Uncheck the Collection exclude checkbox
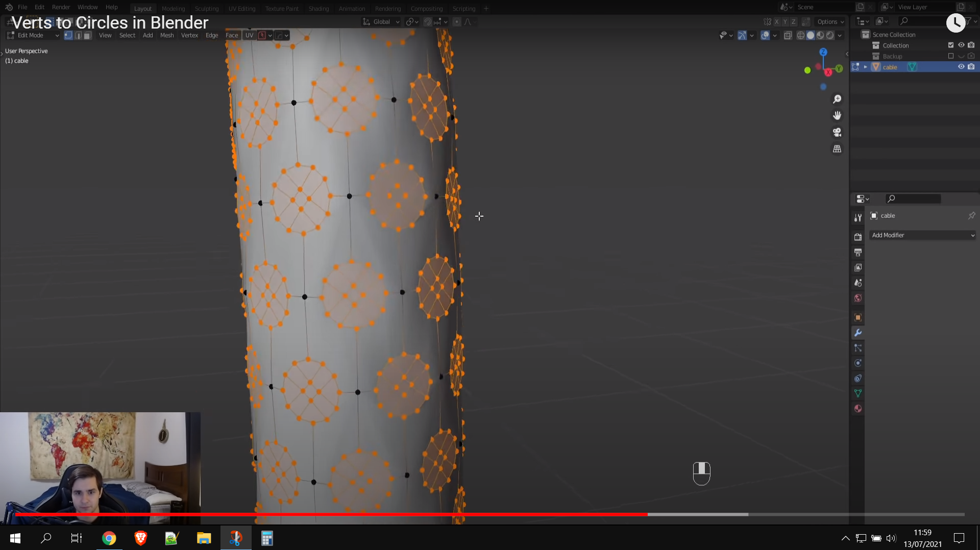The width and height of the screenshot is (980, 550). [951, 45]
